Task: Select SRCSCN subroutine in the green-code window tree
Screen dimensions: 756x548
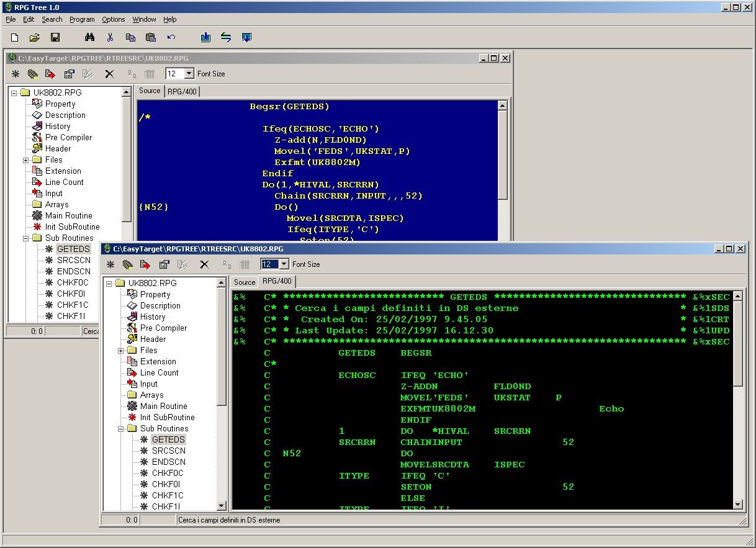Action: click(169, 451)
